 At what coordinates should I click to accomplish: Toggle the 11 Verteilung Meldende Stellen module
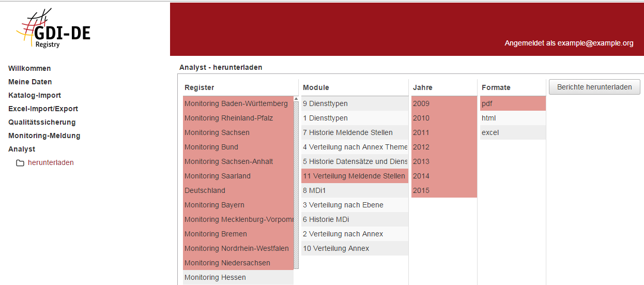[x=354, y=176]
